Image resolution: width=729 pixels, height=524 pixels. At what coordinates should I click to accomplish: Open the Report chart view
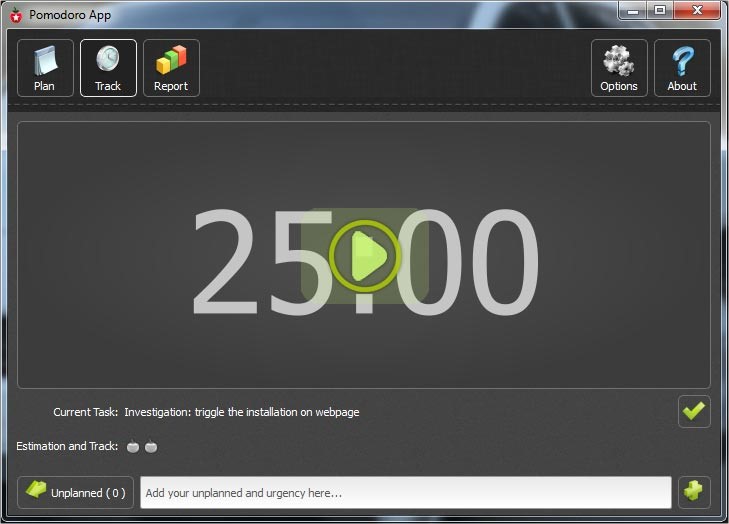pyautogui.click(x=171, y=68)
